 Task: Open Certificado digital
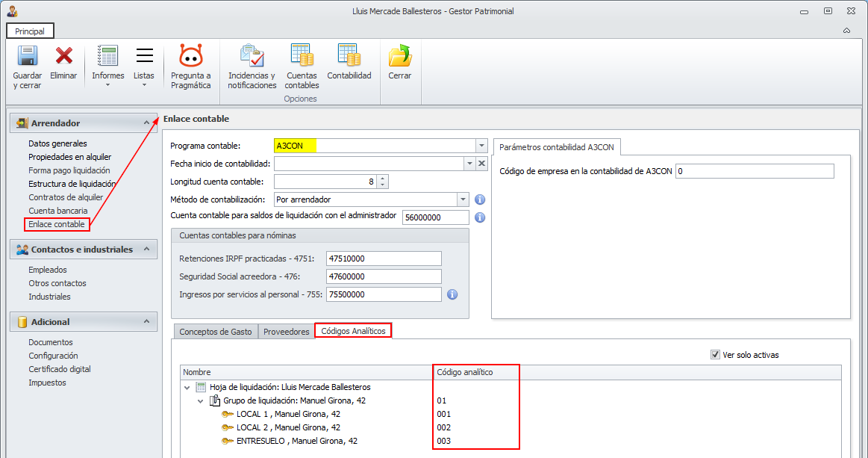[60, 369]
